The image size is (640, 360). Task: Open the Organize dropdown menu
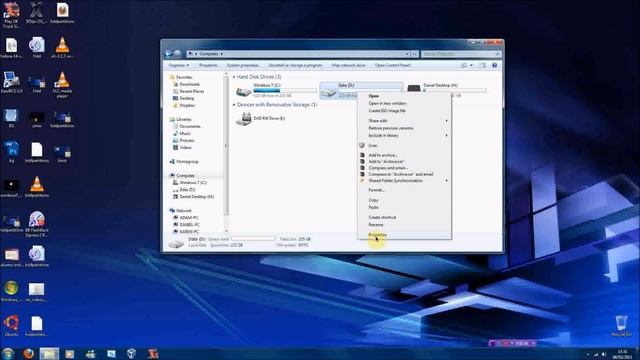179,65
